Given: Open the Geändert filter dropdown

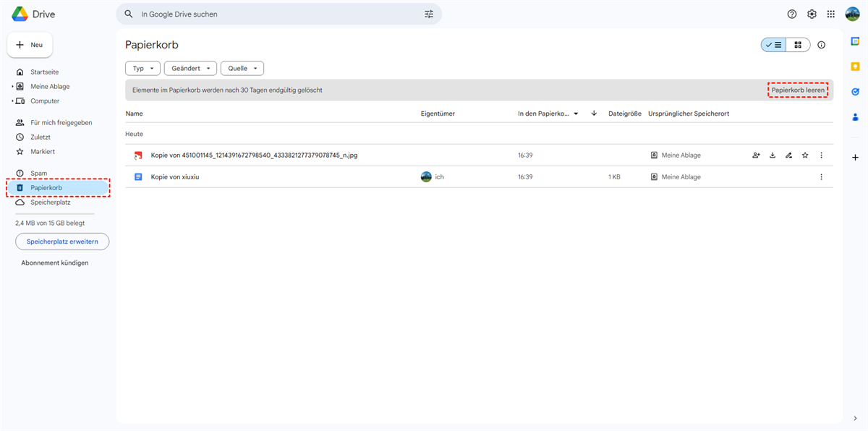Looking at the screenshot, I should (190, 69).
